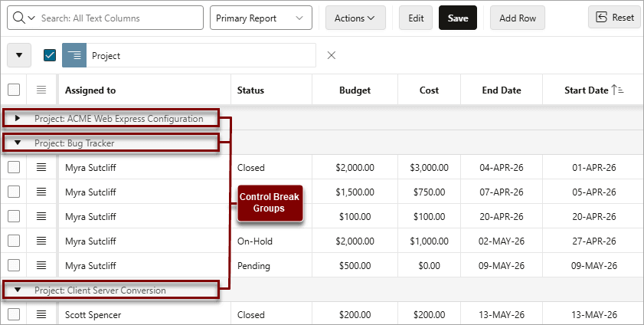Select the checkbox for the 05-APR-26 row

pyautogui.click(x=14, y=192)
